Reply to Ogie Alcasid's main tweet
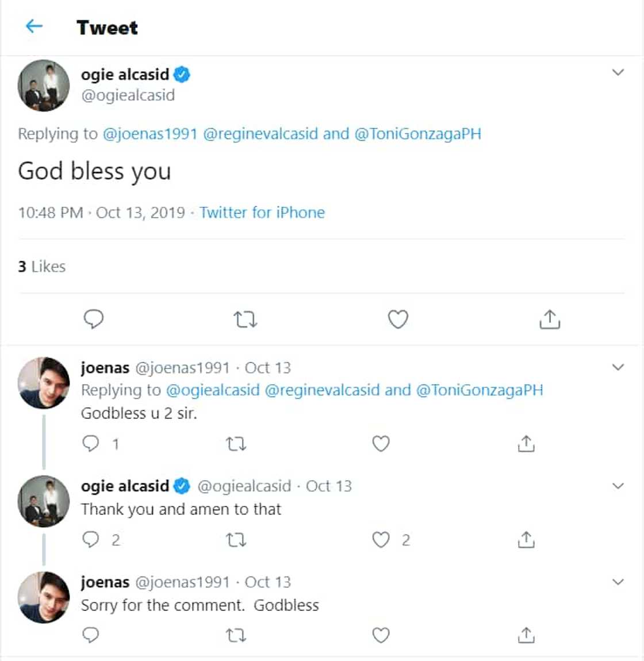 click(x=94, y=319)
